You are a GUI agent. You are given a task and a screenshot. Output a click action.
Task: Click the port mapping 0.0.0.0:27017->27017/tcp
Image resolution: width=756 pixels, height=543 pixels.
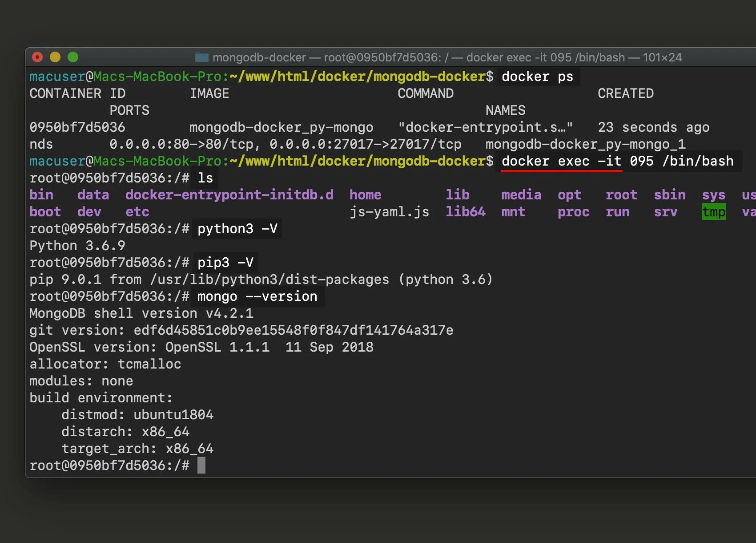(x=366, y=144)
